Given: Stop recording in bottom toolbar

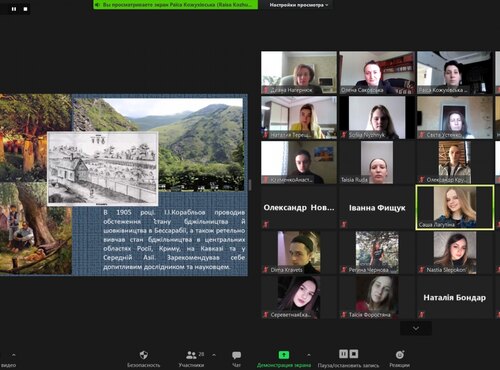Looking at the screenshot, I should pyautogui.click(x=354, y=354).
